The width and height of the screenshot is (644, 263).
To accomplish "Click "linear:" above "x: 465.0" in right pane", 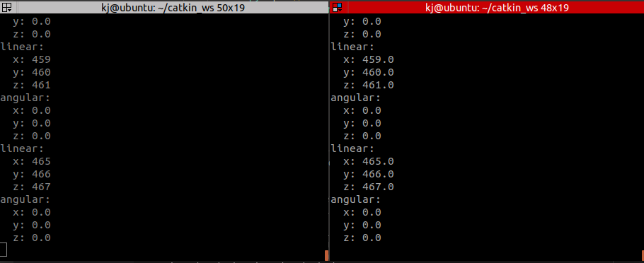I will pos(353,148).
